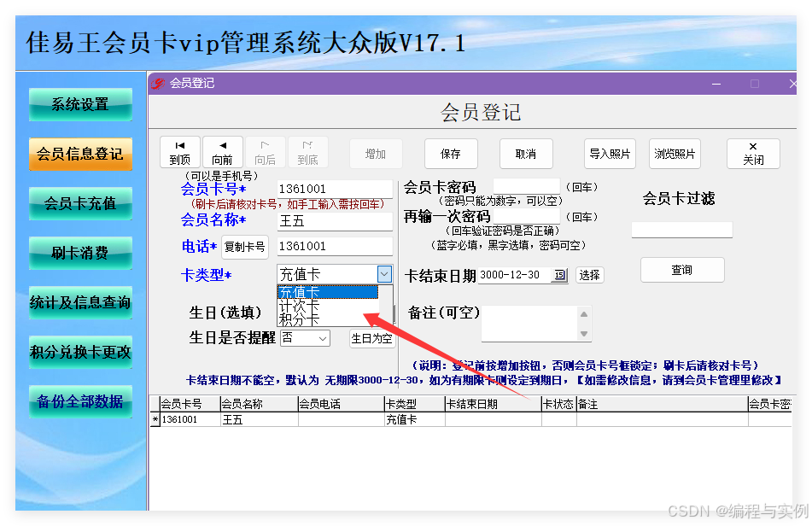Click the 卡结束日期 date field

(x=516, y=275)
